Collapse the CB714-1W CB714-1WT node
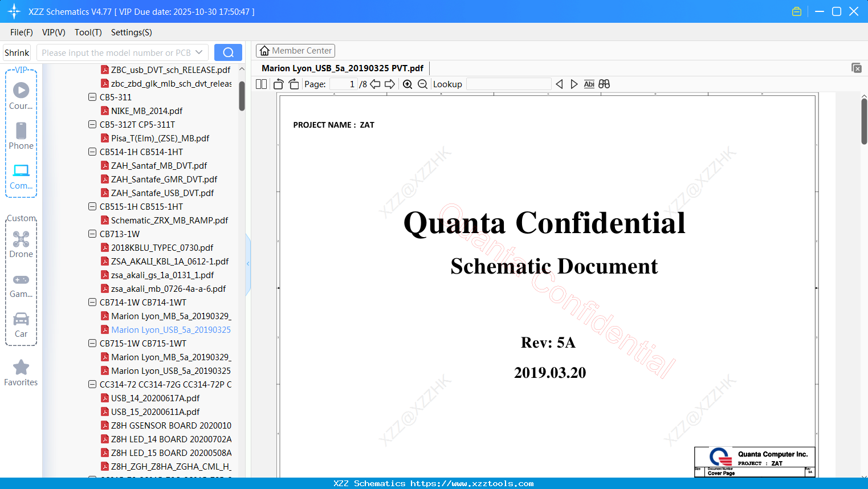868x489 pixels. (x=92, y=302)
